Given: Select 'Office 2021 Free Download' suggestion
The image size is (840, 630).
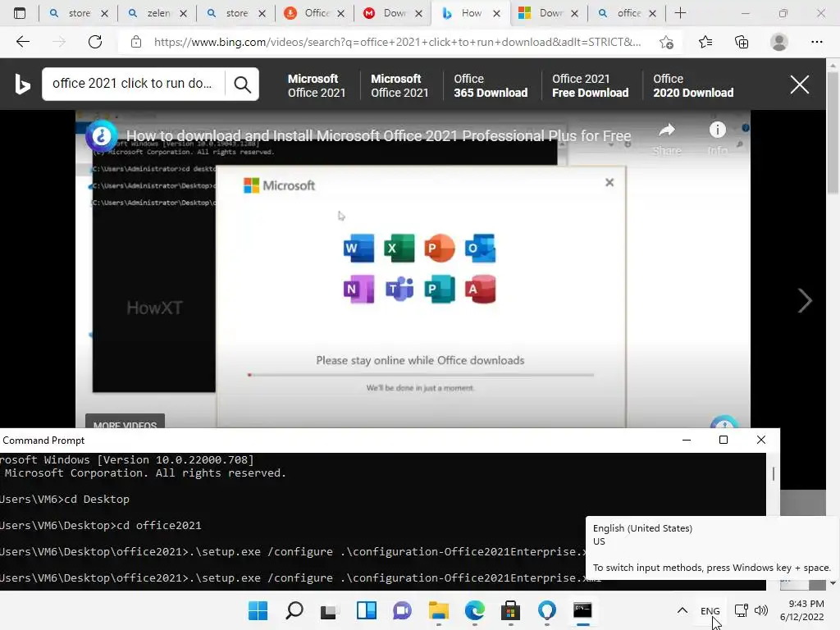Looking at the screenshot, I should coord(591,85).
